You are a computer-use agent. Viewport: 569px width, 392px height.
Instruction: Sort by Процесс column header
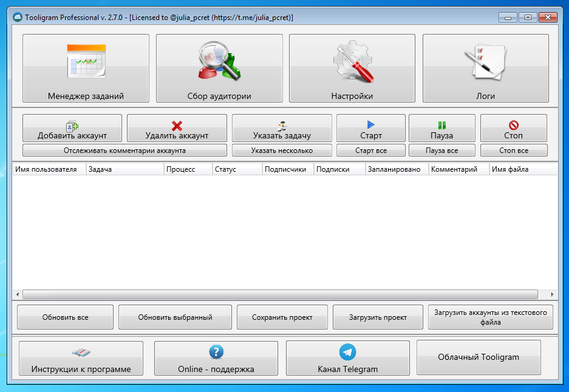click(188, 169)
